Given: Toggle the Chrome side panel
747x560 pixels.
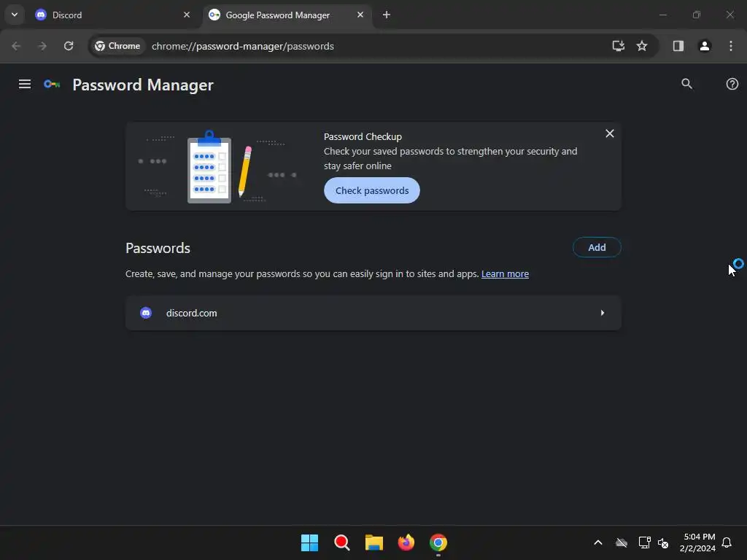Looking at the screenshot, I should pyautogui.click(x=678, y=46).
